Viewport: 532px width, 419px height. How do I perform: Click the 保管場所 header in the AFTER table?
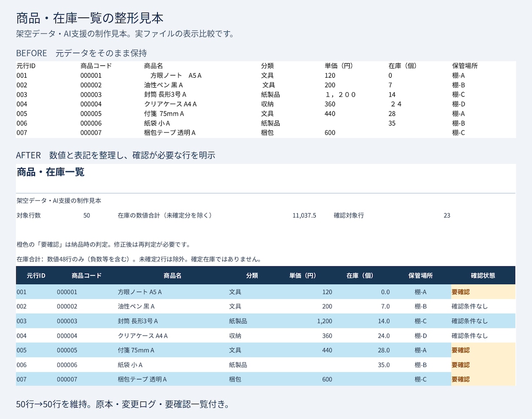click(420, 276)
